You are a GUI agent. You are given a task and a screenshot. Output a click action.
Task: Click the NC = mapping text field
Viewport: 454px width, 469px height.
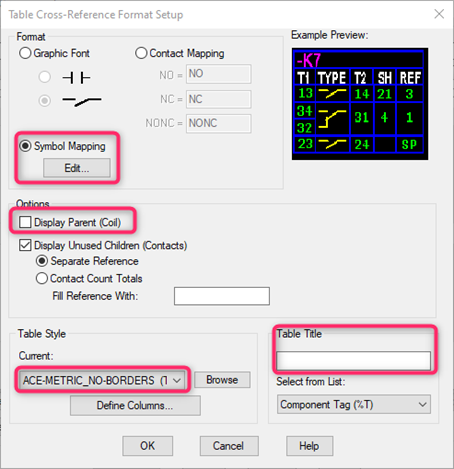tap(218, 99)
